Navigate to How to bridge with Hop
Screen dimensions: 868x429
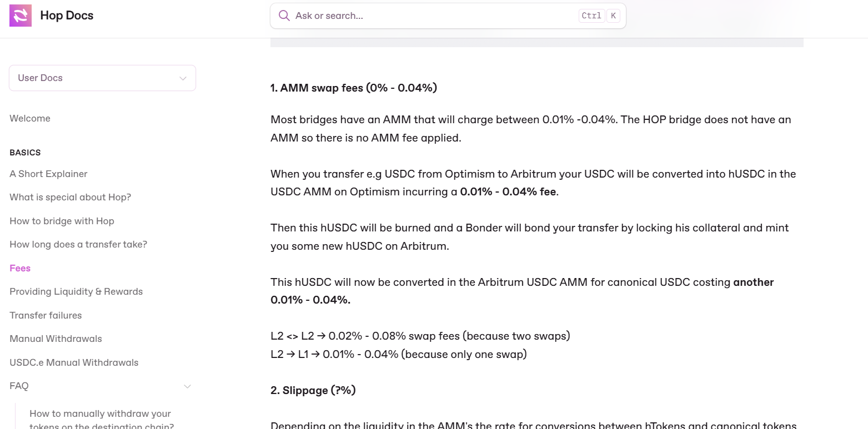[x=62, y=221]
